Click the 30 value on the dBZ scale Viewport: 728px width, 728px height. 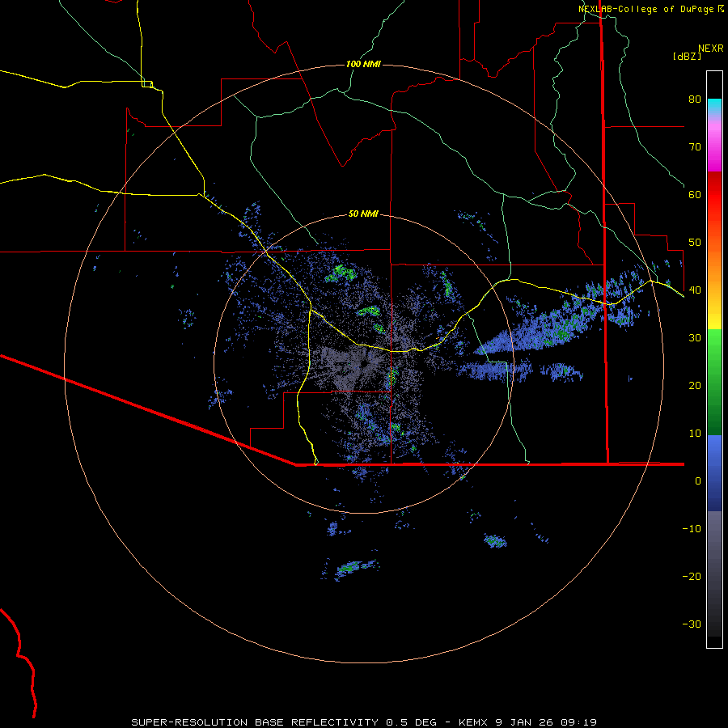pyautogui.click(x=695, y=338)
